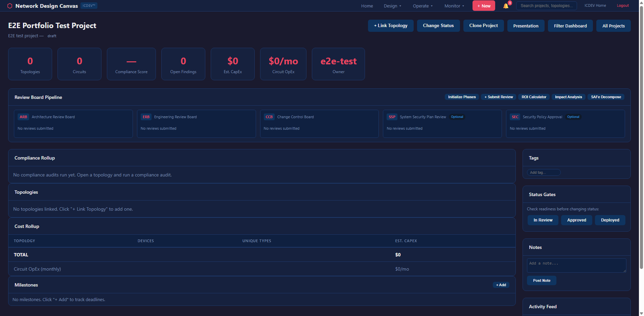Image resolution: width=644 pixels, height=316 pixels.
Task: Click the SSP badge on System Security Plan
Action: coord(392,117)
